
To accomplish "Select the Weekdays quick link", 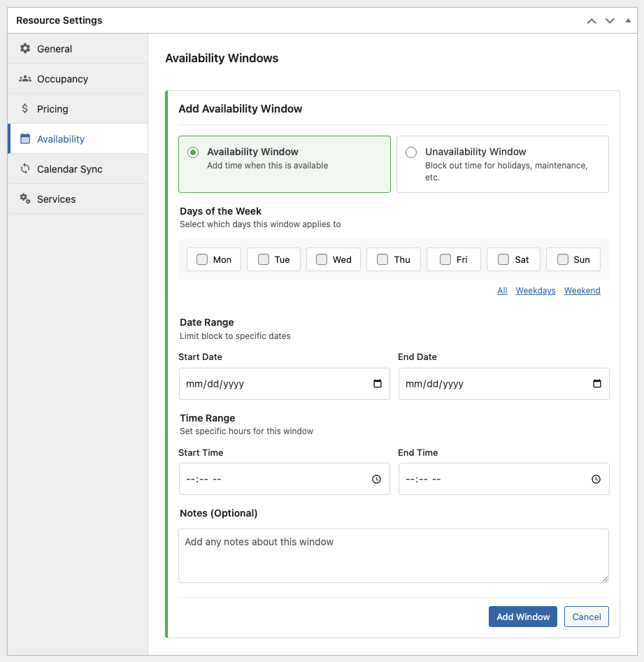I will coord(536,291).
